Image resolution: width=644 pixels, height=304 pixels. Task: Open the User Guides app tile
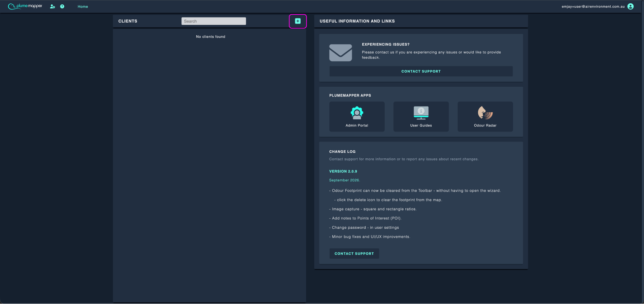[421, 117]
